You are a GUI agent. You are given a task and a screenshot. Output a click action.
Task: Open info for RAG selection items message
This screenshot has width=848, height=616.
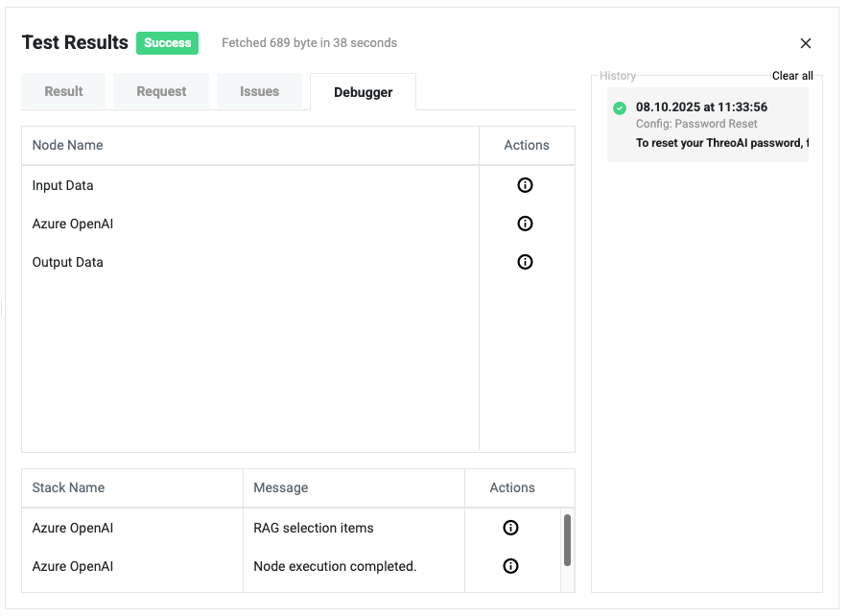(x=509, y=527)
